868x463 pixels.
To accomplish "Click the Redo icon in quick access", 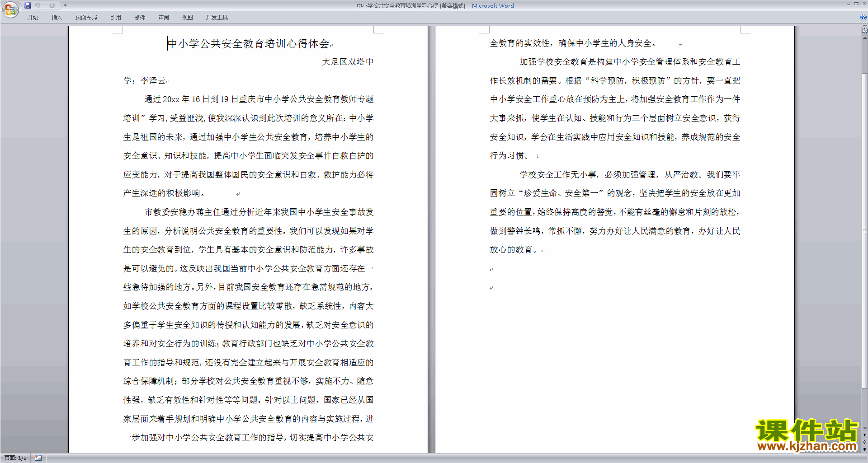I will (52, 5).
